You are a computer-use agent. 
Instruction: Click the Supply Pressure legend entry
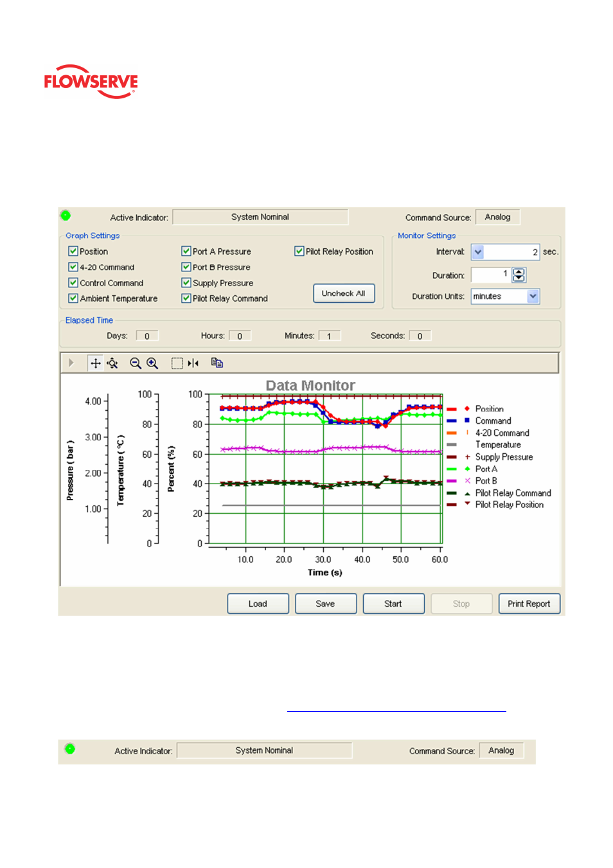pos(490,457)
